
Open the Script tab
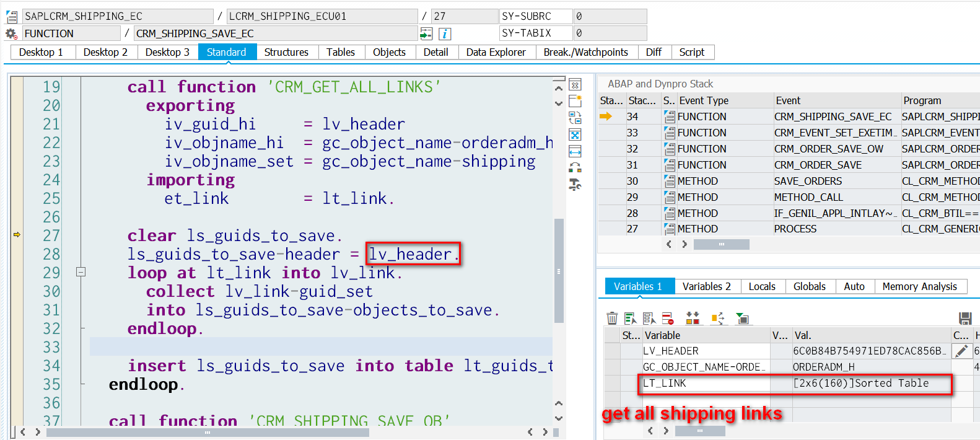[x=692, y=52]
